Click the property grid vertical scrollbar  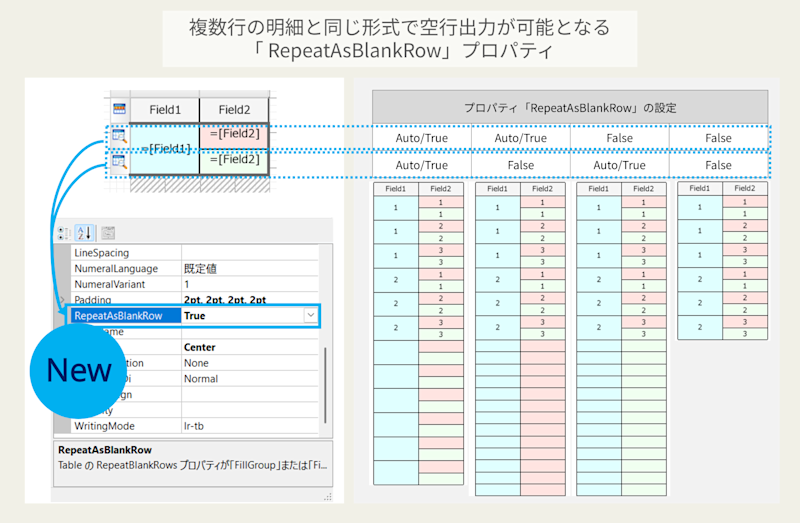pyautogui.click(x=325, y=385)
